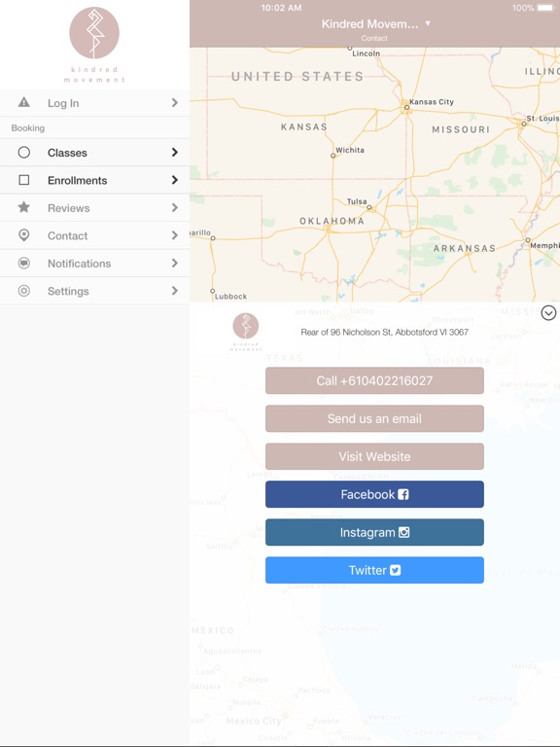Open the Facebook button
The height and width of the screenshot is (747, 560).
374,494
